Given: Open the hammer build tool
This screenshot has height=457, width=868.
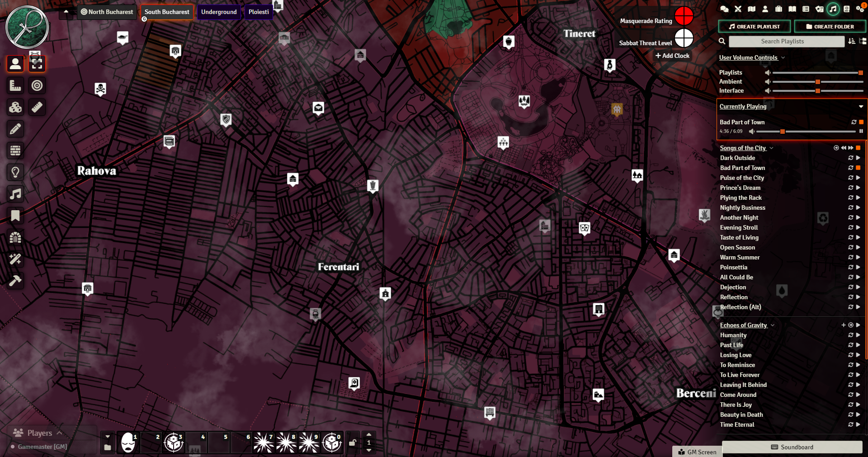Looking at the screenshot, I should coord(15,281).
